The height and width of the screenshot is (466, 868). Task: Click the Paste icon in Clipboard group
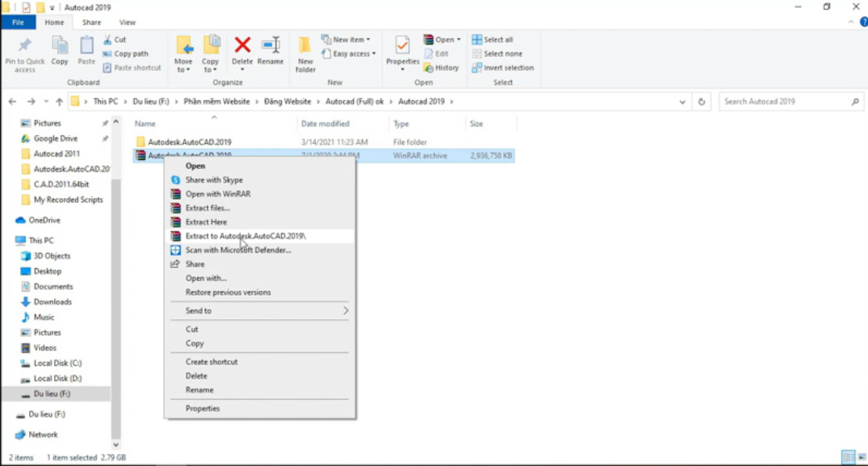point(86,50)
